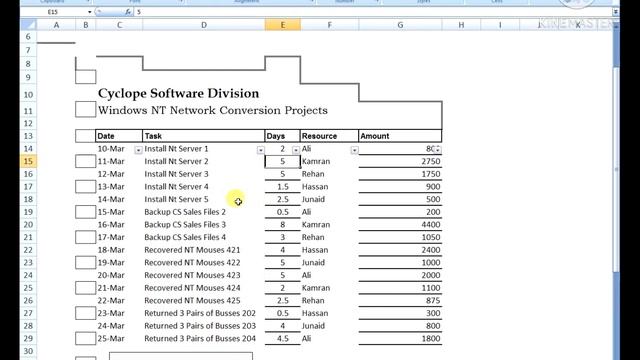Click the Select All corner of the sheet
The height and width of the screenshot is (360, 640).
pos(28,25)
